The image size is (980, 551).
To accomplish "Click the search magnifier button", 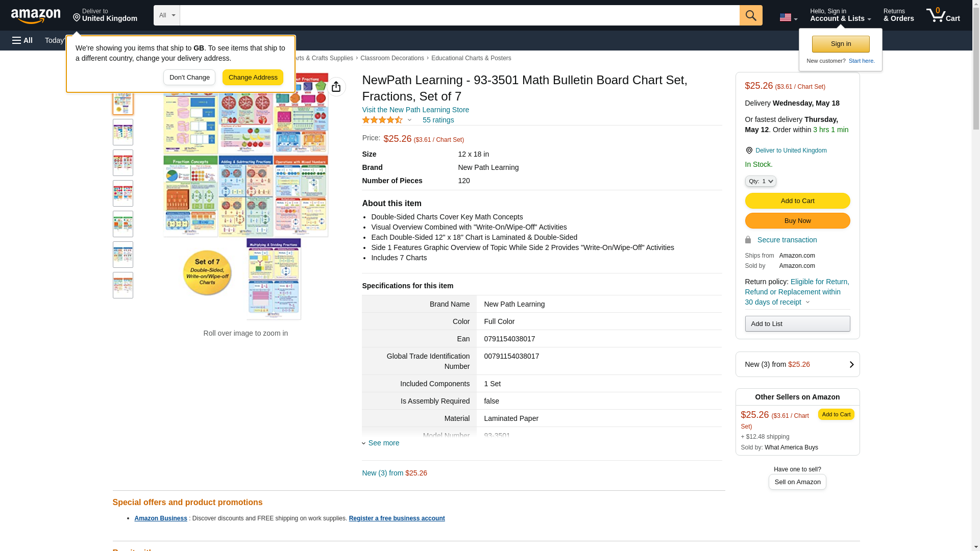I will 750,15.
